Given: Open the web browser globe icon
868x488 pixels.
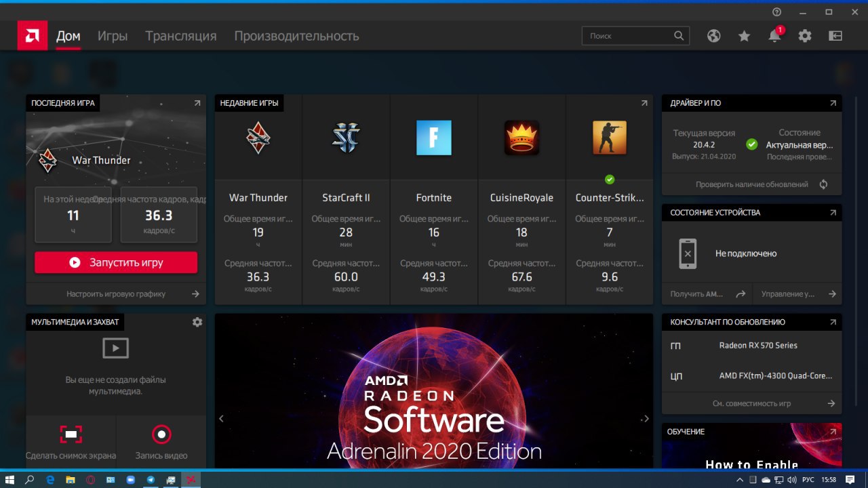Looking at the screenshot, I should tap(713, 36).
